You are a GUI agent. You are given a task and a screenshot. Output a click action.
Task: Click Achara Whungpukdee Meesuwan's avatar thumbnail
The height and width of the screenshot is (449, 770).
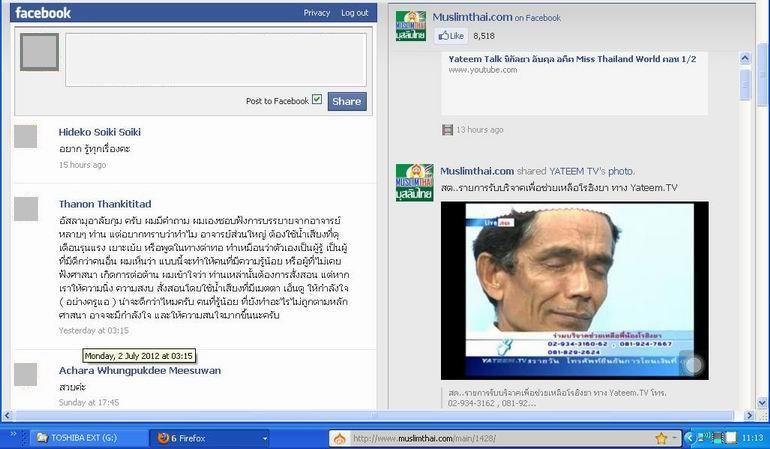[x=26, y=375]
